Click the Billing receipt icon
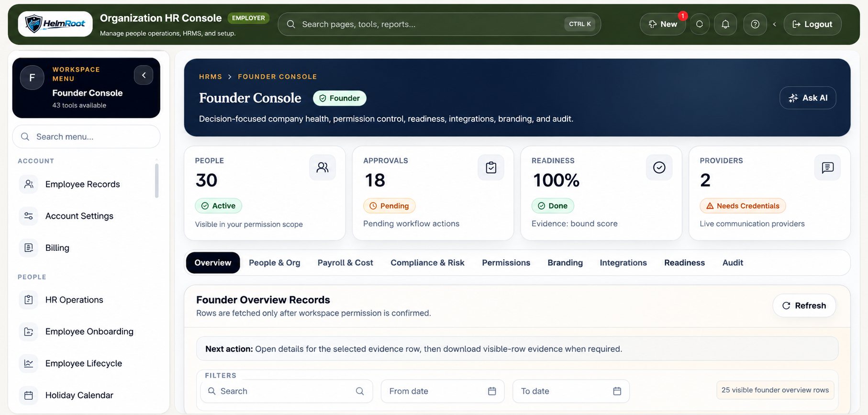 pyautogui.click(x=29, y=248)
